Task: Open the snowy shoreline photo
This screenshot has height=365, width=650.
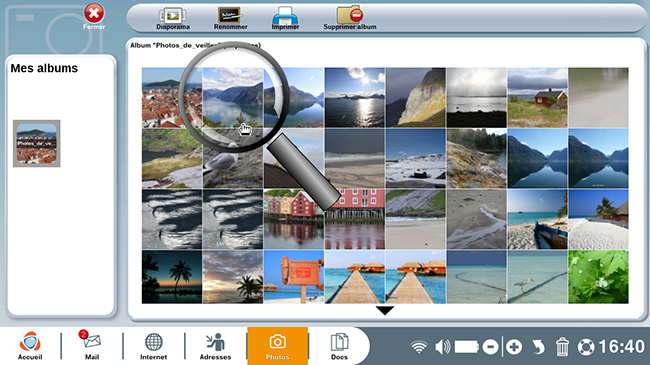Action: tap(416, 158)
